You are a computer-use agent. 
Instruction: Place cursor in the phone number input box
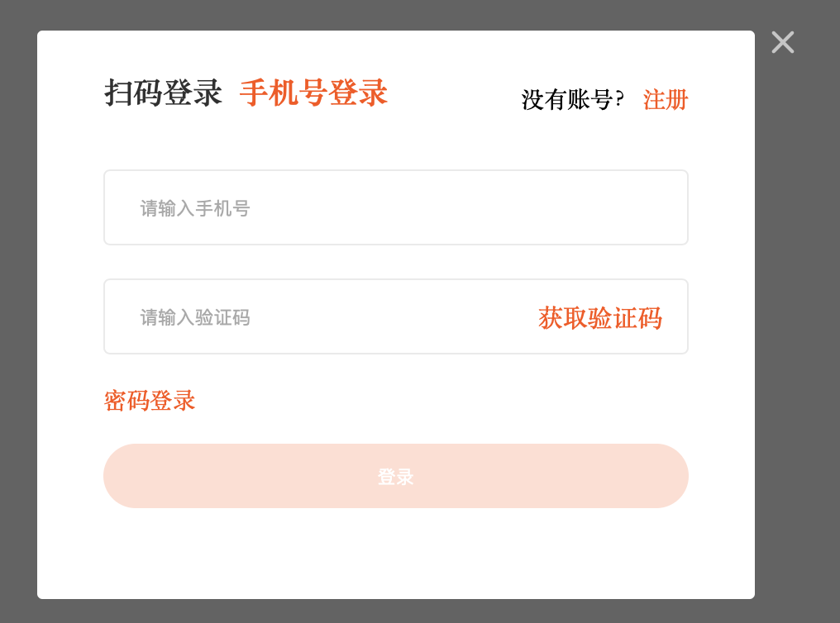396,207
